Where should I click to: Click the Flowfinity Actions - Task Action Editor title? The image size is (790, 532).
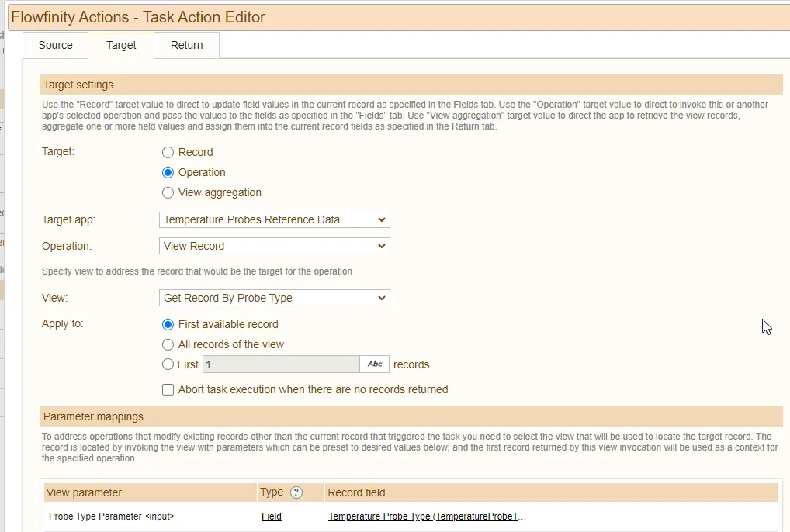pyautogui.click(x=138, y=17)
